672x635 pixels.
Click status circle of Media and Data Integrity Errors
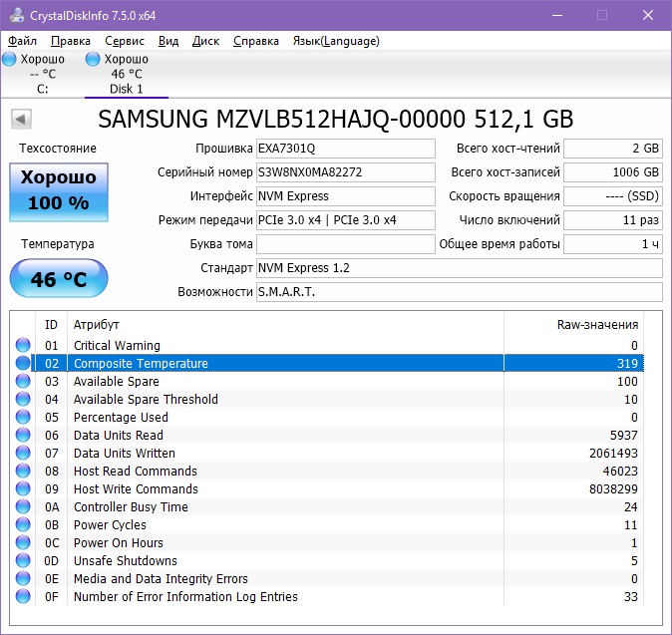[23, 579]
